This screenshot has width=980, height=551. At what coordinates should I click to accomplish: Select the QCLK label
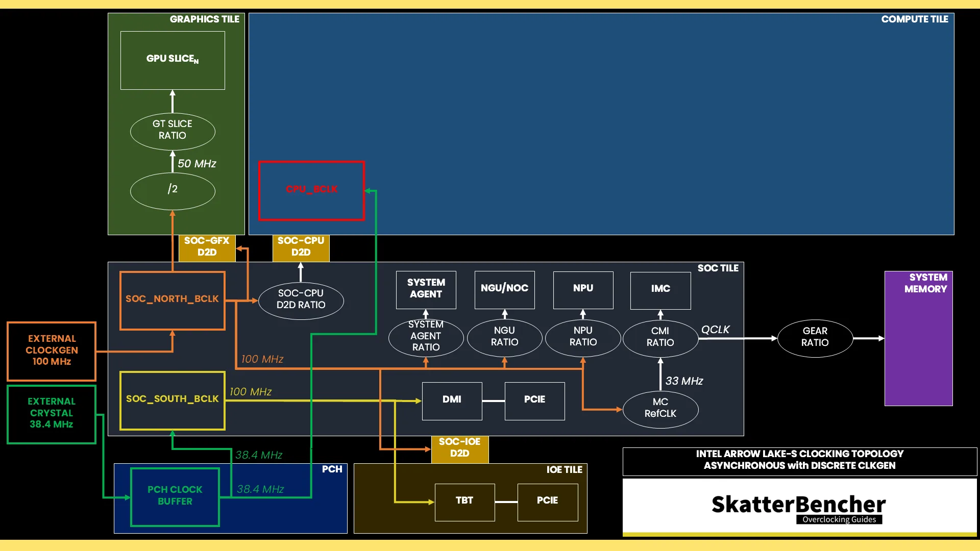point(715,330)
